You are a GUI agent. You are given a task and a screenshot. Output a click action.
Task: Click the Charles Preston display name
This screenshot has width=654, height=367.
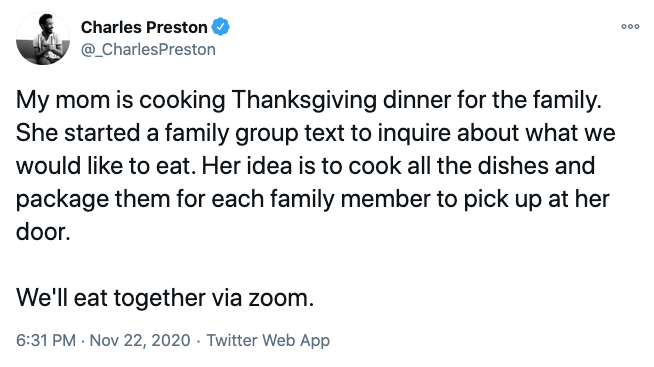pyautogui.click(x=144, y=28)
